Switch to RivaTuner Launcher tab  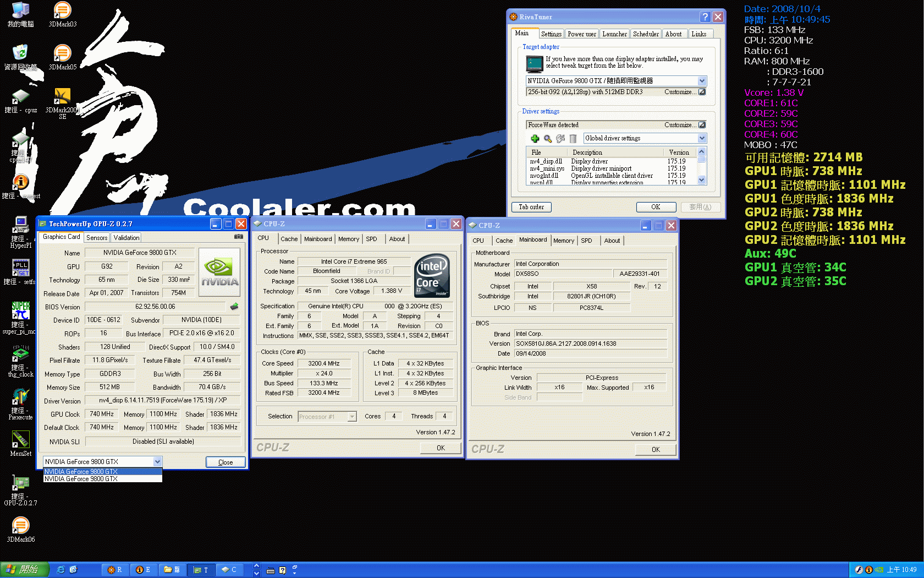pos(614,34)
